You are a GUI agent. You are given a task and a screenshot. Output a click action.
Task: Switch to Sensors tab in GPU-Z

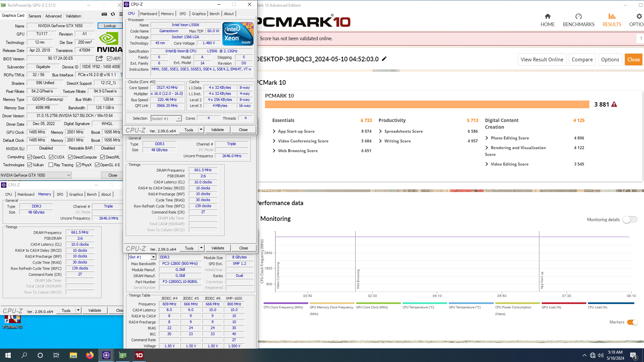click(35, 16)
